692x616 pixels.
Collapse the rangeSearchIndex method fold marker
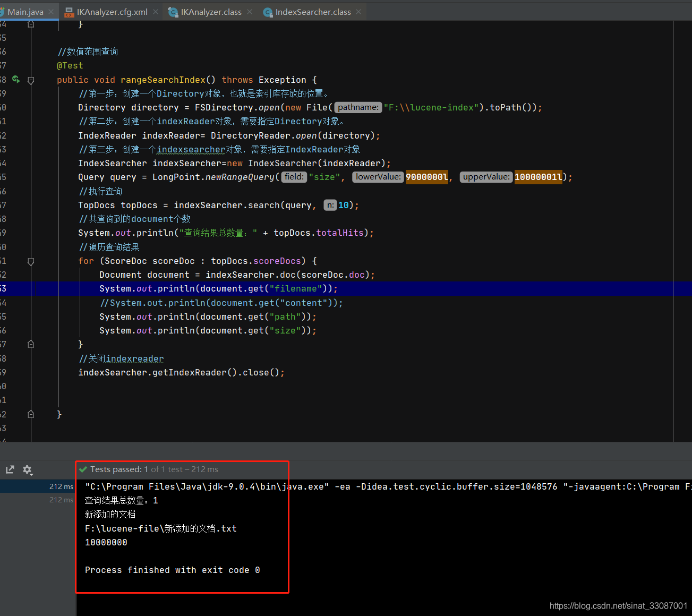(31, 80)
